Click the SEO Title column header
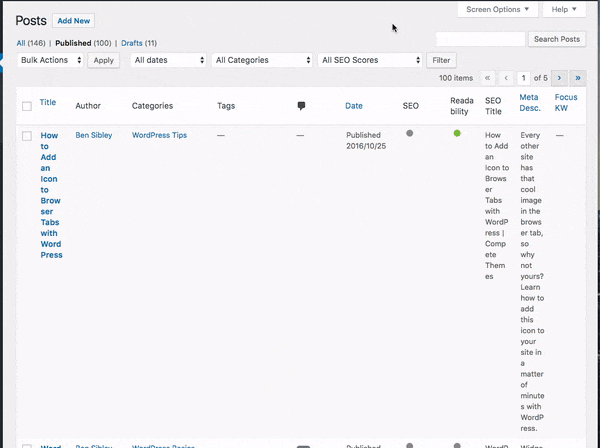This screenshot has height=448, width=600. (493, 106)
